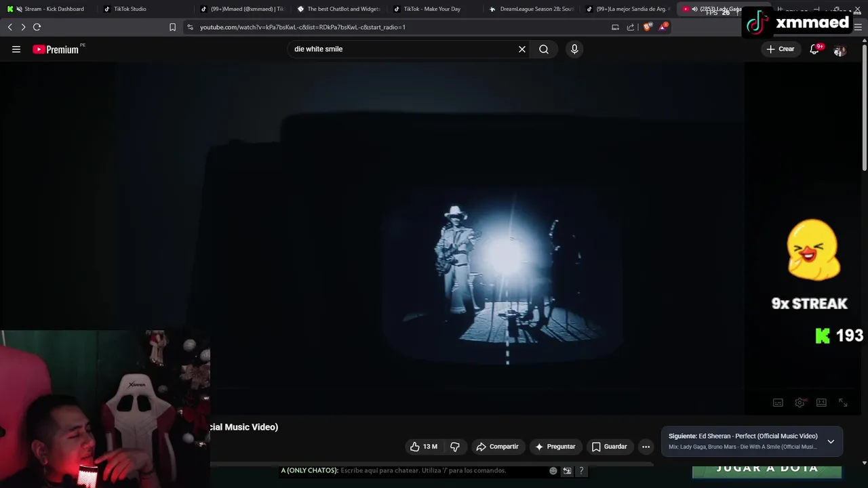
Task: Click scrollbar down arrow at page bottom
Action: point(864,463)
